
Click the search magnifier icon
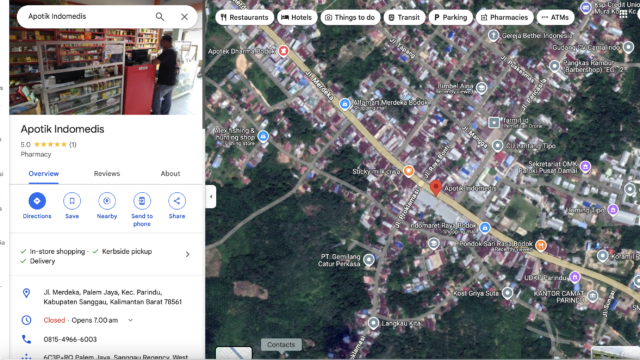(160, 17)
